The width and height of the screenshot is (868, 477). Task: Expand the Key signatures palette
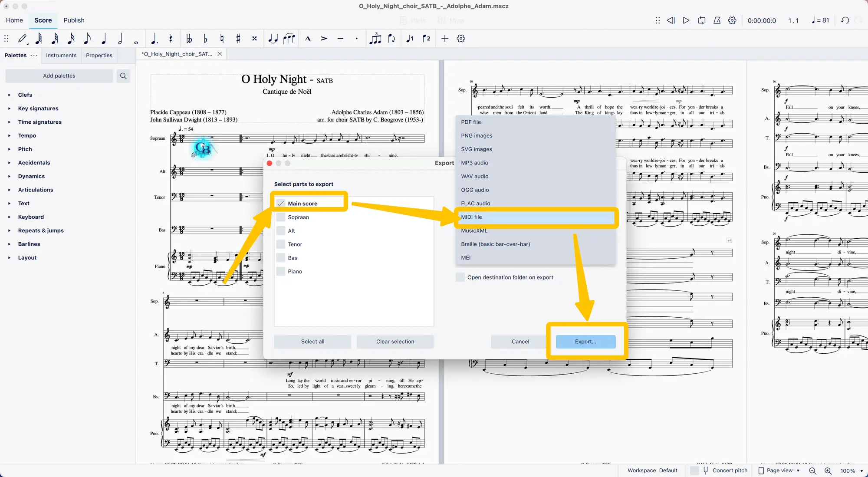(10, 109)
